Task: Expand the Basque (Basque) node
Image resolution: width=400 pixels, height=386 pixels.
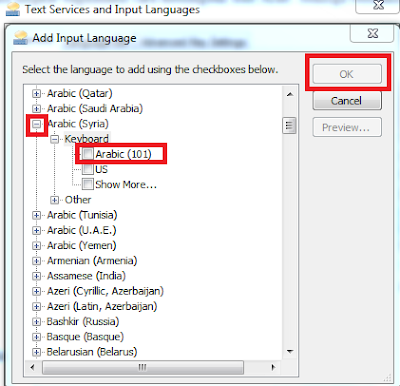Action: [x=37, y=337]
